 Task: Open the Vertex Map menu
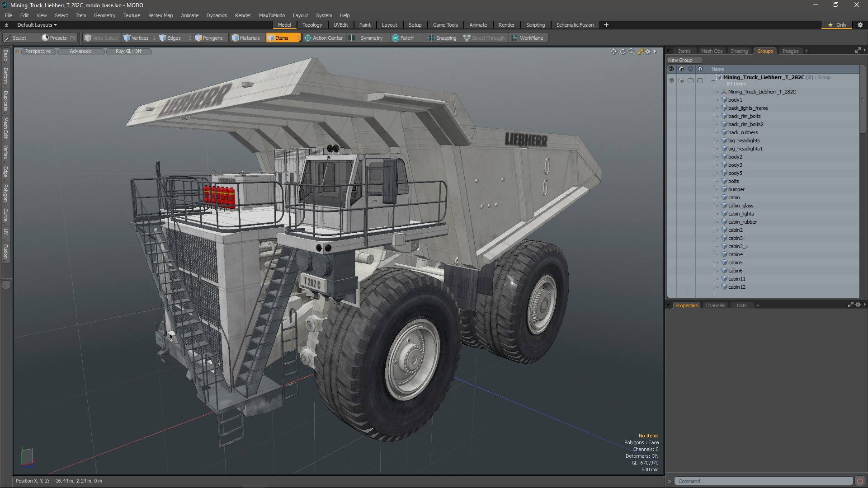(x=160, y=15)
